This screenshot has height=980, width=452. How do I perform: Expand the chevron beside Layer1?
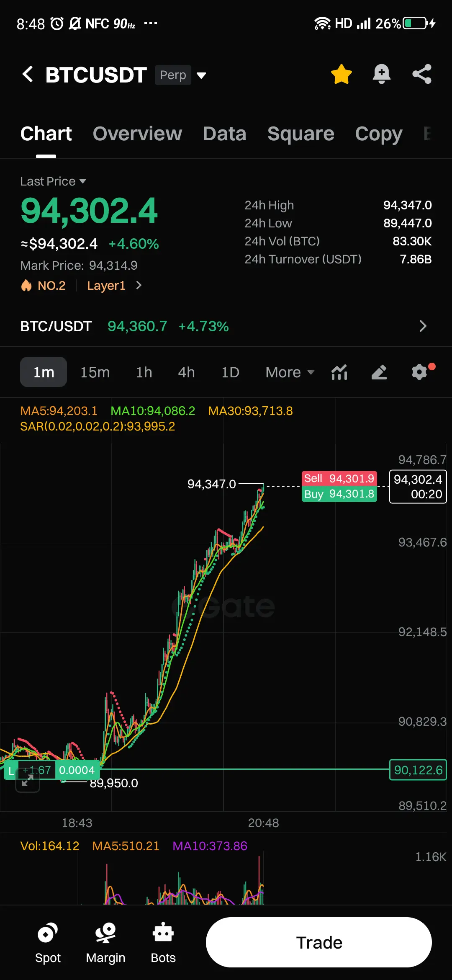(x=139, y=285)
